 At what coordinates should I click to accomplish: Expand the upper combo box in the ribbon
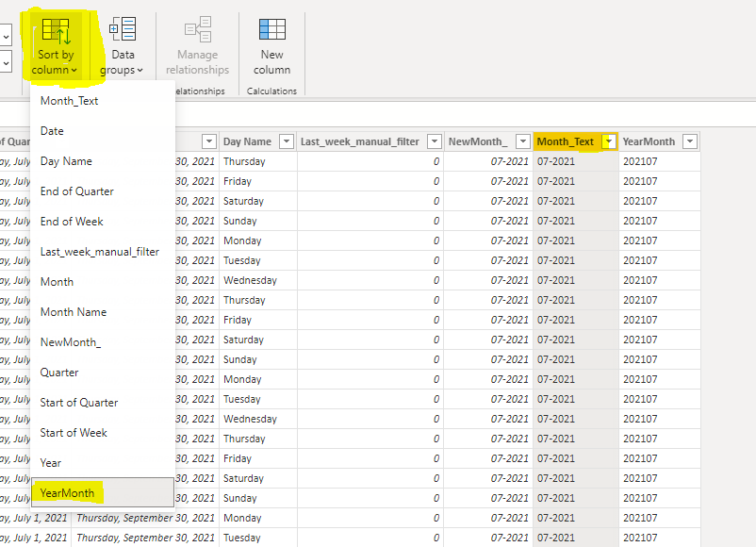[6, 37]
